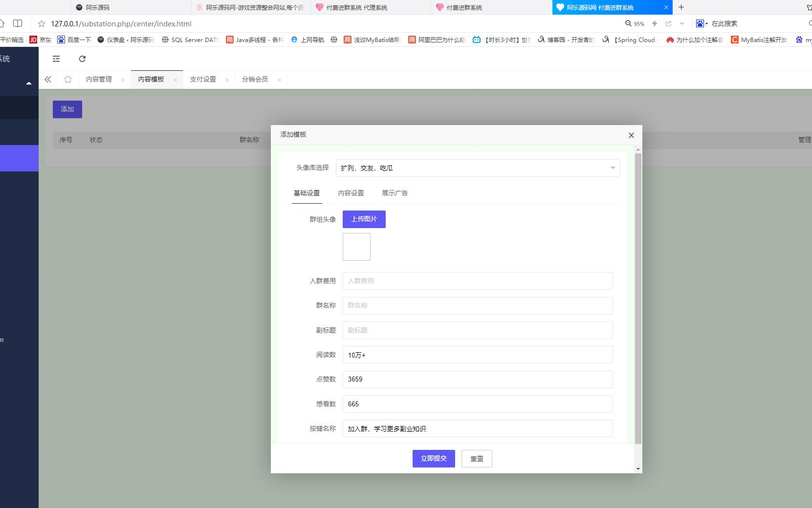This screenshot has height=508, width=812.
Task: Open the Spring Cloud bookmark
Action: [630, 40]
